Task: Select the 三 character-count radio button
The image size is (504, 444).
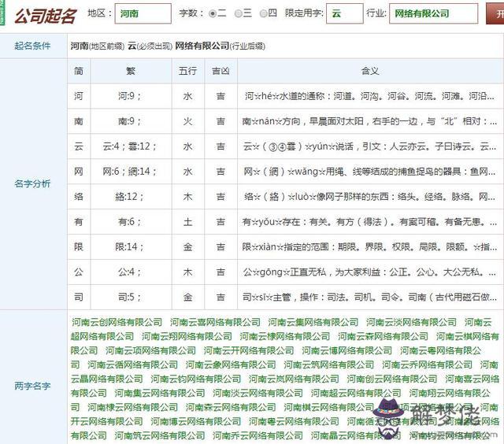Action: click(x=238, y=13)
